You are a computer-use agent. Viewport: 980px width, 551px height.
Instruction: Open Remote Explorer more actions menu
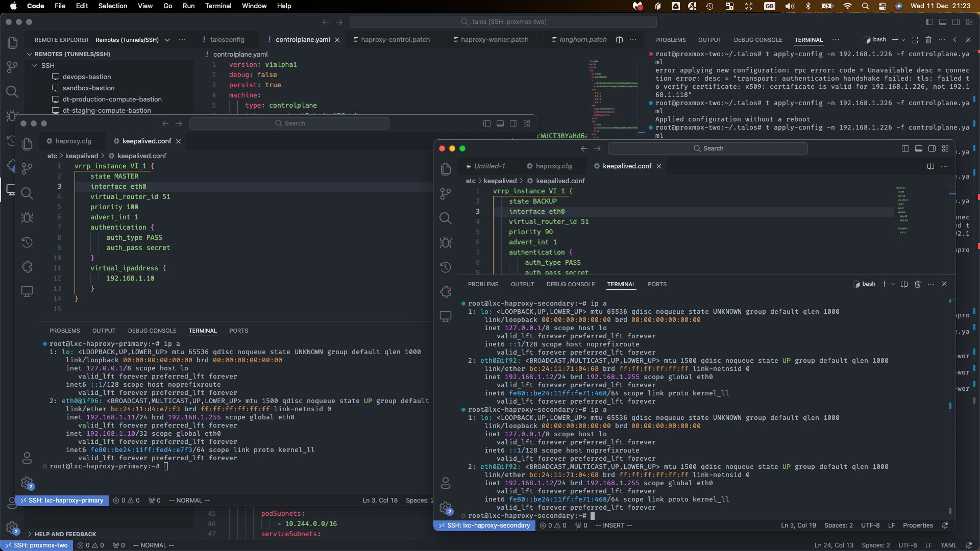tap(182, 40)
